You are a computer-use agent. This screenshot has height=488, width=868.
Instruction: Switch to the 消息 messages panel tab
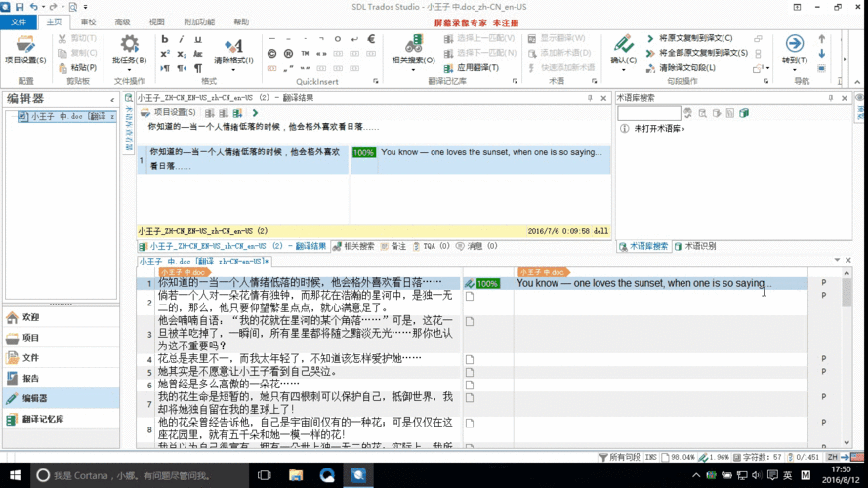[x=477, y=246]
